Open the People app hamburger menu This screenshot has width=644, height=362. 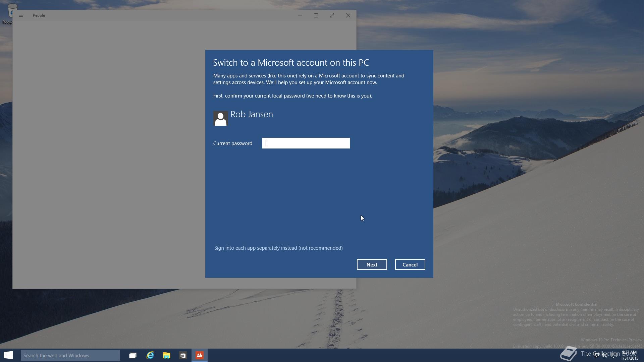(21, 15)
